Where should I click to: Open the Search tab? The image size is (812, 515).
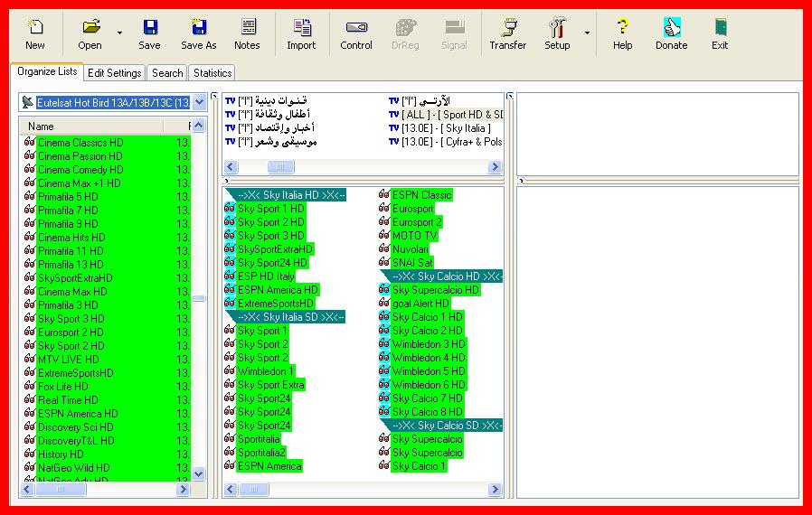click(x=167, y=73)
